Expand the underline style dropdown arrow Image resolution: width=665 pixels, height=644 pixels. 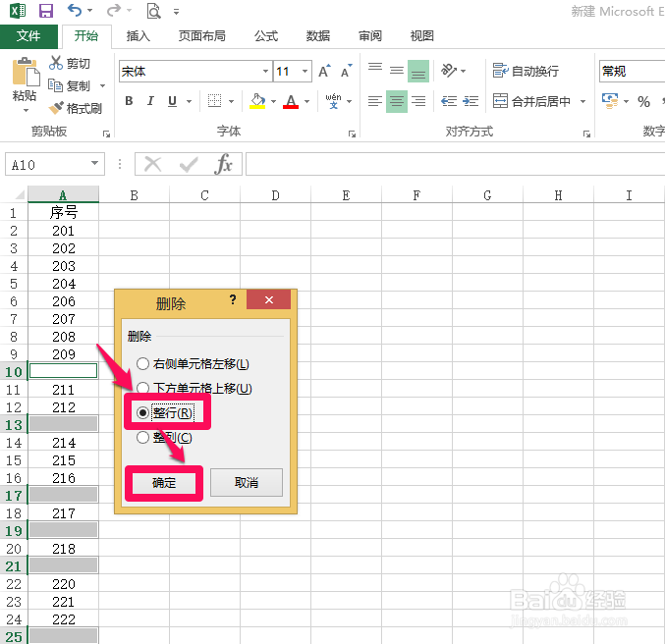click(x=190, y=101)
